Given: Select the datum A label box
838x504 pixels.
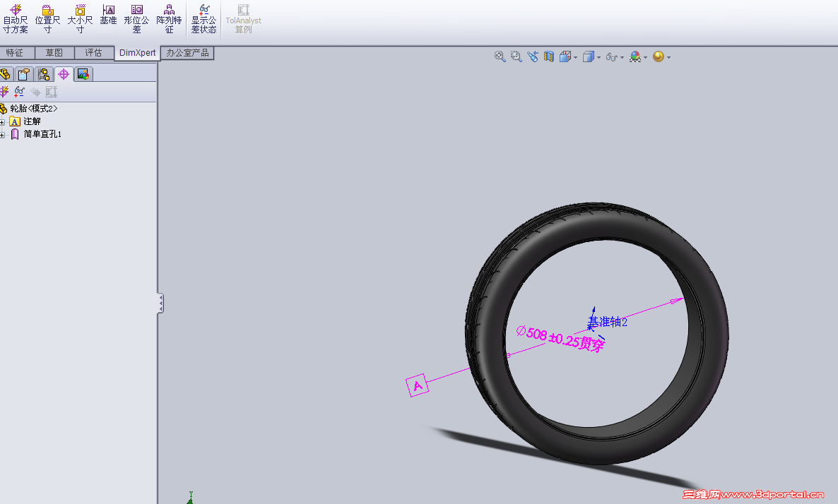Looking at the screenshot, I should (418, 385).
